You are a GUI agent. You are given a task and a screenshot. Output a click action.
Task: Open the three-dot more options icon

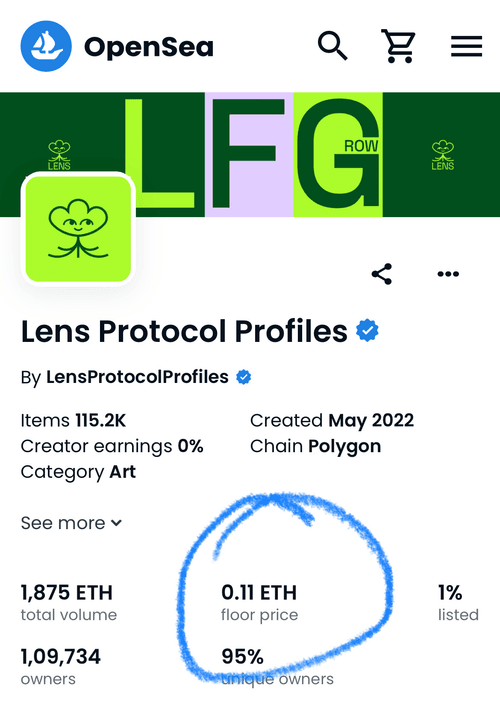[x=448, y=274]
